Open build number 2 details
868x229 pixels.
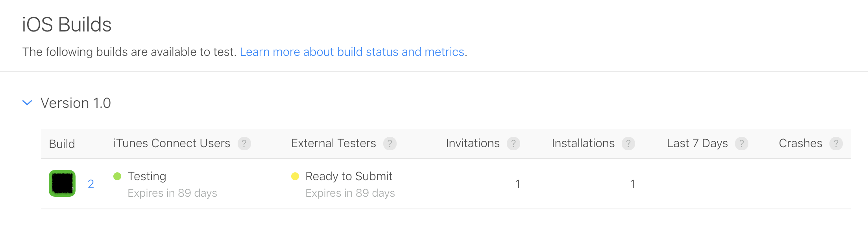(x=90, y=183)
